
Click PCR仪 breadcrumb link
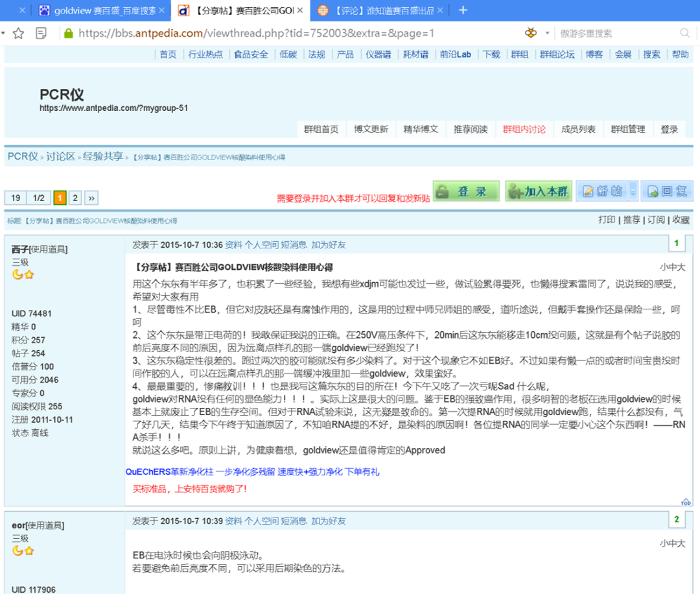(x=23, y=156)
